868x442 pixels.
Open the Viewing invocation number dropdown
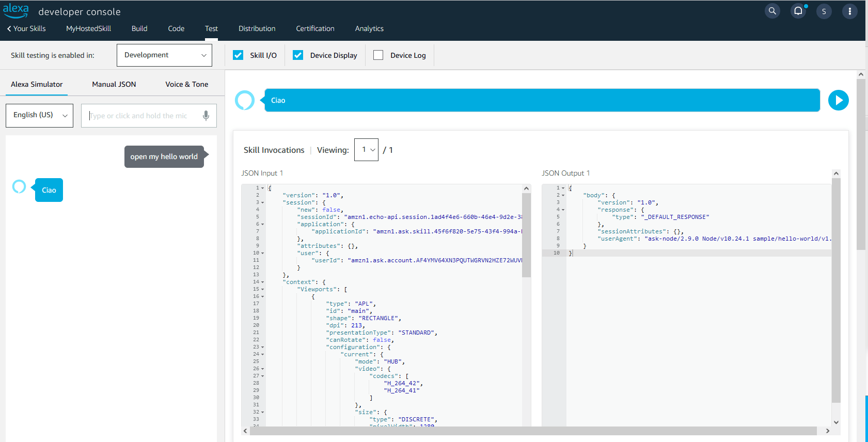coord(366,150)
